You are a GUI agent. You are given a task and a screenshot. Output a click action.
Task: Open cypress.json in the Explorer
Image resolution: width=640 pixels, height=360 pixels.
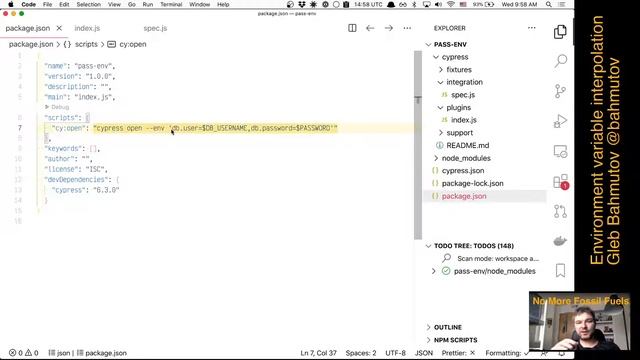click(x=463, y=171)
